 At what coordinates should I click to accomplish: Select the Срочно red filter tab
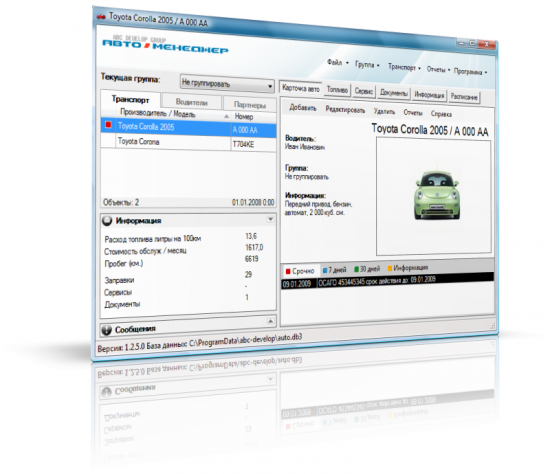point(300,271)
